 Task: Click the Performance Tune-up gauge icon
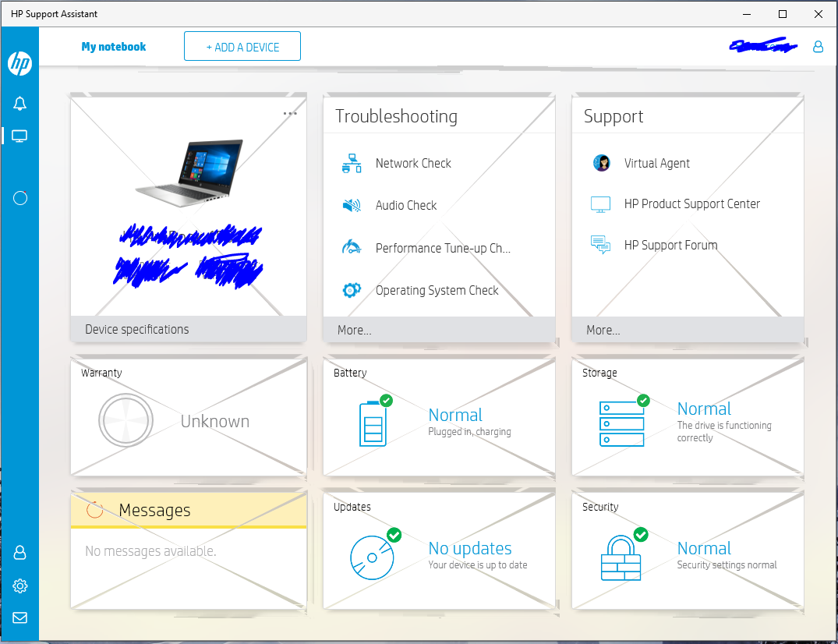352,247
